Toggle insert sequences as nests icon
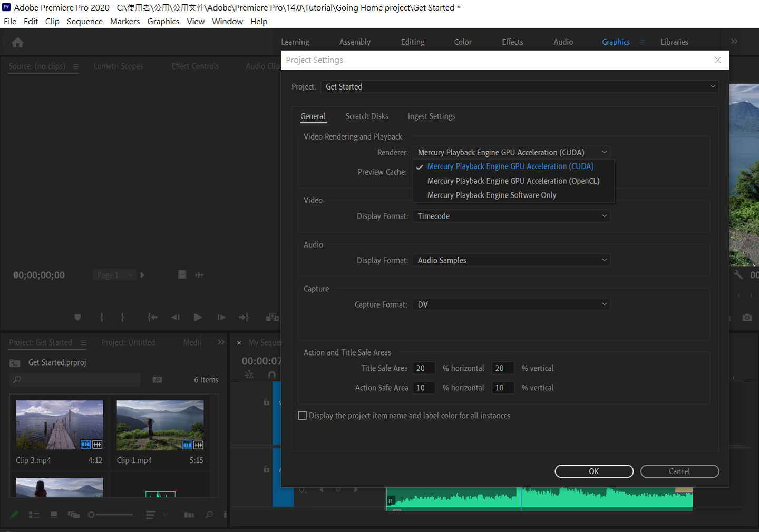Viewport: 759px width, 532px height. (x=249, y=375)
